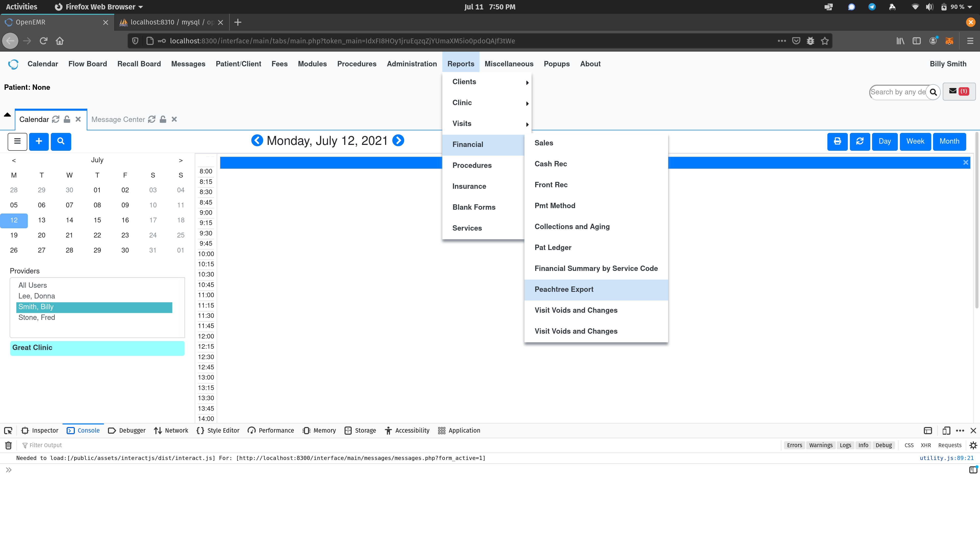Refresh the calendar with the sync icon
Screen dimensions: 980x551
pos(860,142)
